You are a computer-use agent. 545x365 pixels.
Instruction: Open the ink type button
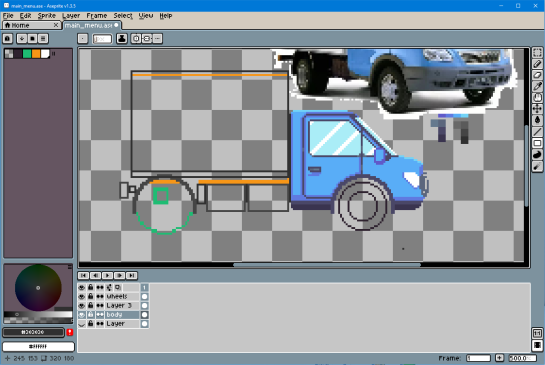coord(122,39)
